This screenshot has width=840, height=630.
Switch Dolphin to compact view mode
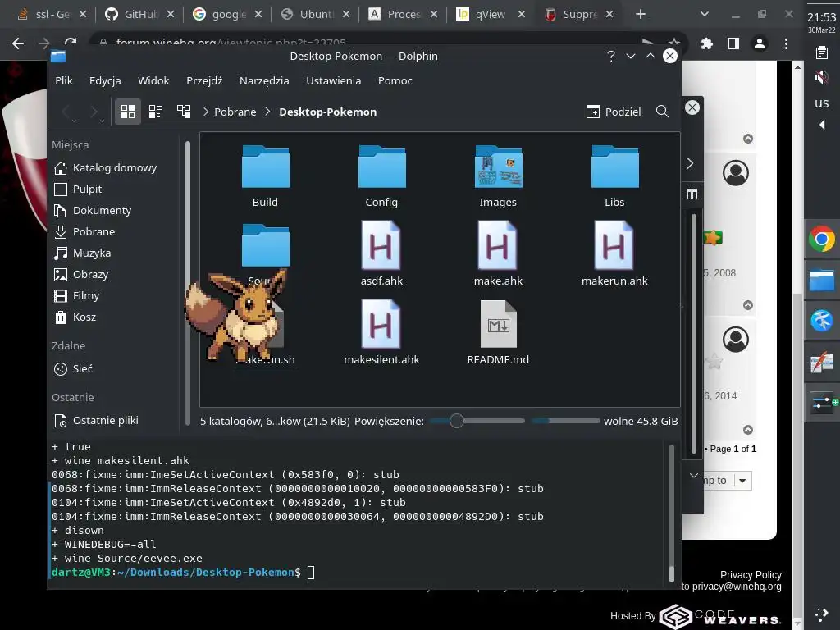pos(156,112)
